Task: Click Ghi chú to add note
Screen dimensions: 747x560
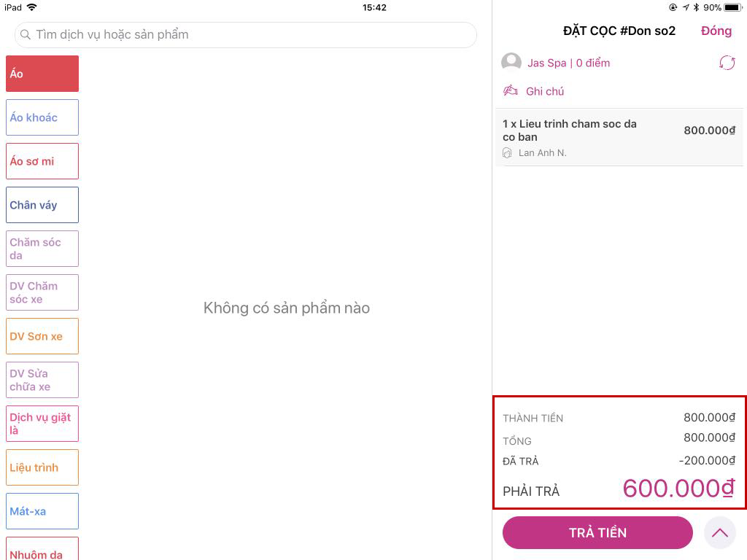Action: (x=544, y=91)
